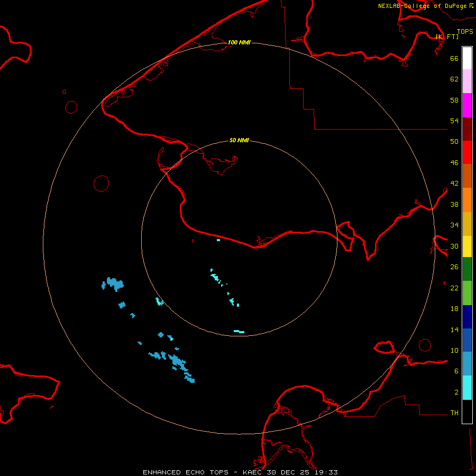The width and height of the screenshot is (476, 476).
Task: Click the TOPS legend title
Action: click(x=465, y=31)
